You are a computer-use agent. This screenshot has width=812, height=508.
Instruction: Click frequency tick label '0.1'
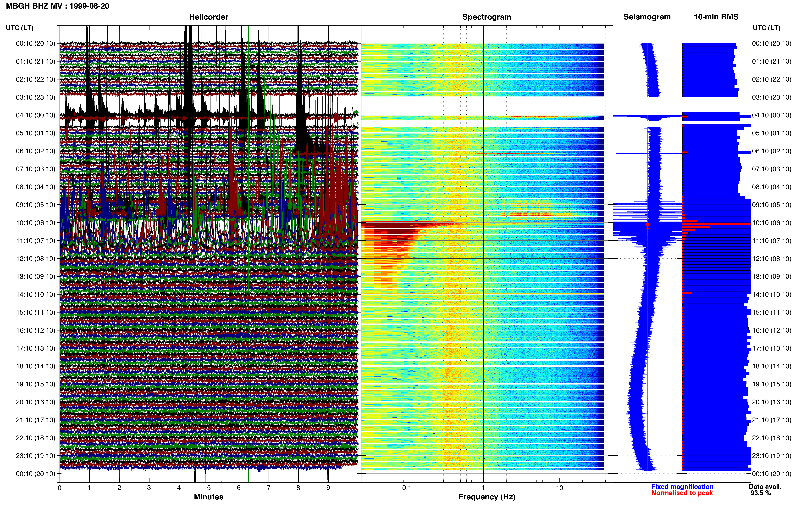click(407, 488)
